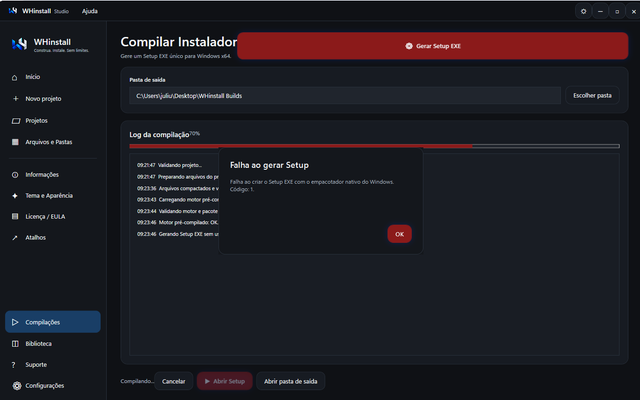
Task: Navigate to Projetos
Action: [52, 121]
